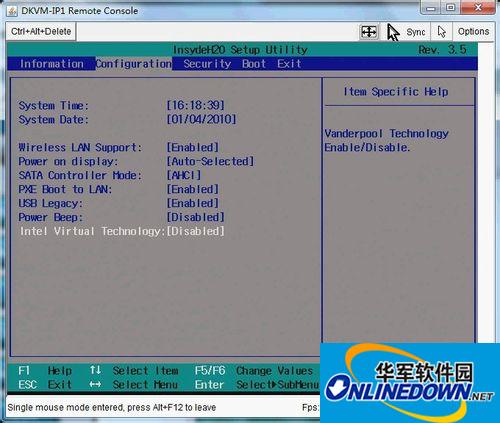Toggle the PXE Boot to LAN setting
This screenshot has width=500, height=423.
tap(192, 189)
